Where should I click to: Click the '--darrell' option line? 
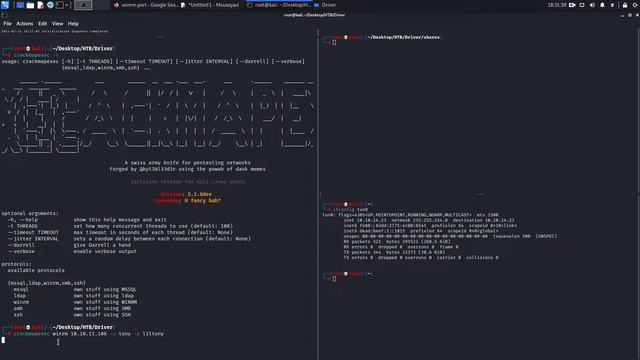69,245
